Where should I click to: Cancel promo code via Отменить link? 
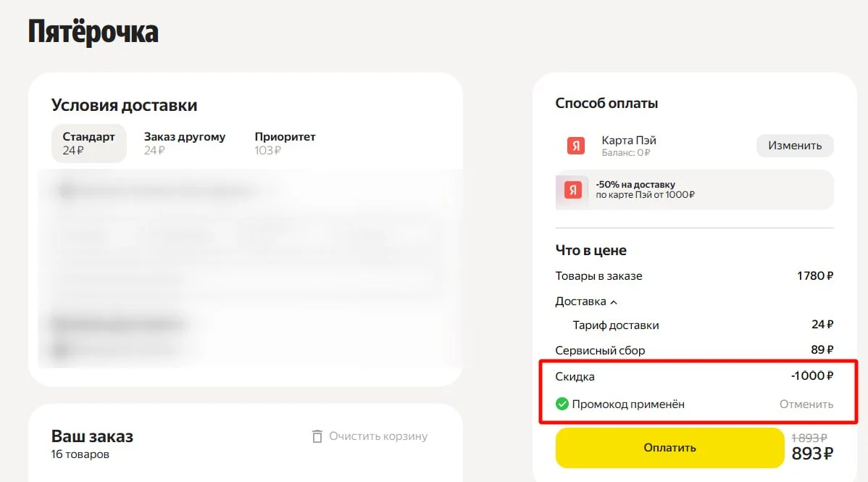(x=806, y=404)
